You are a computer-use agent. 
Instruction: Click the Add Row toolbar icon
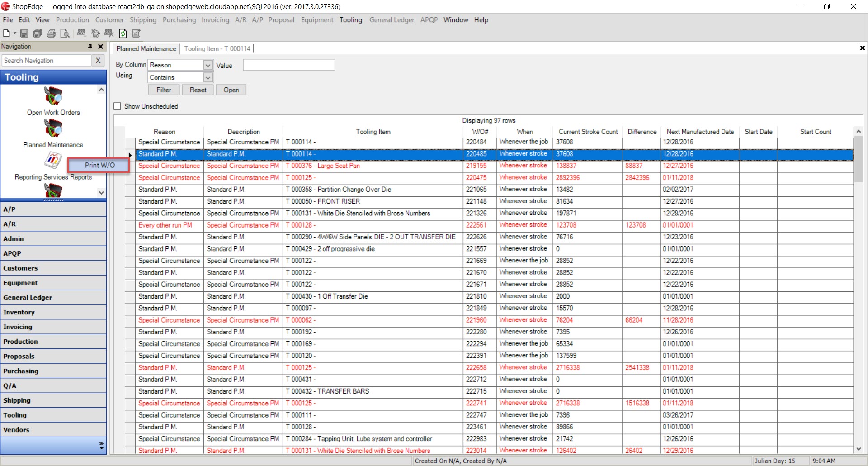tap(82, 33)
